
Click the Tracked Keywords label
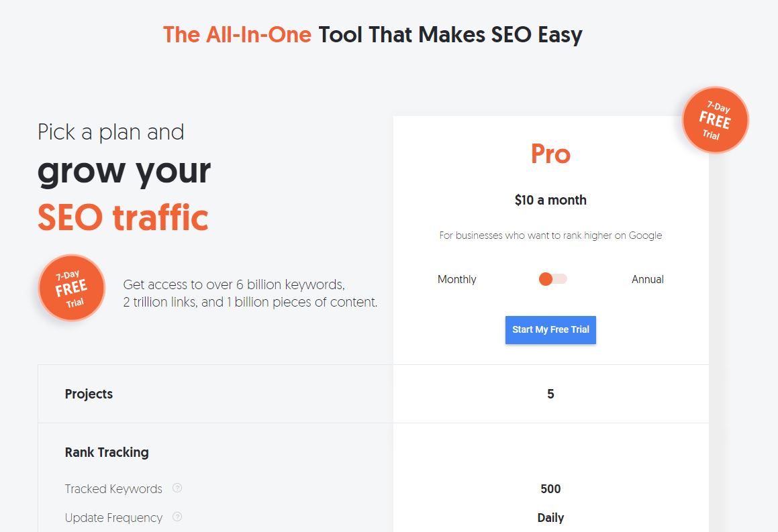click(113, 489)
